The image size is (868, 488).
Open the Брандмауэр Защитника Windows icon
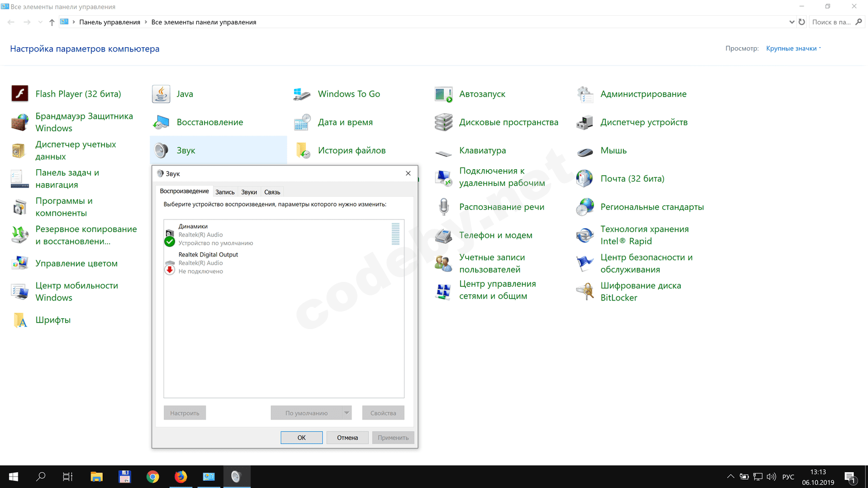click(20, 122)
